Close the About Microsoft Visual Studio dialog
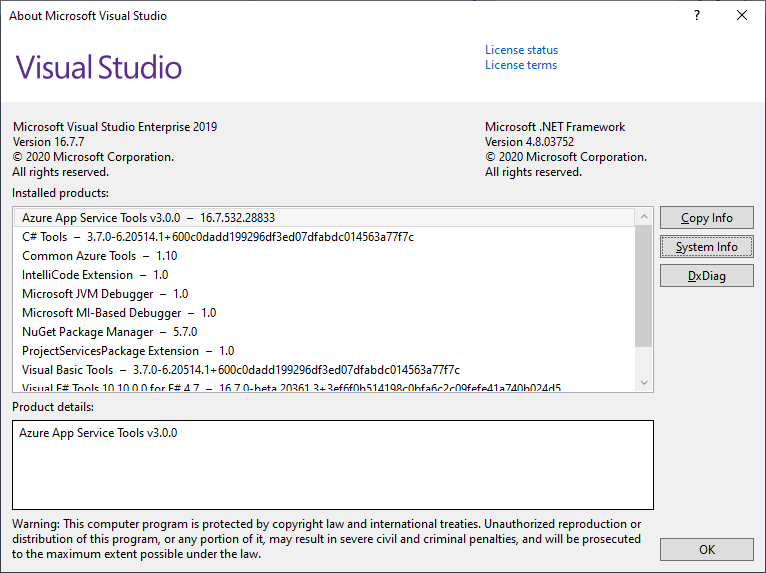The width and height of the screenshot is (766, 573). [x=742, y=16]
